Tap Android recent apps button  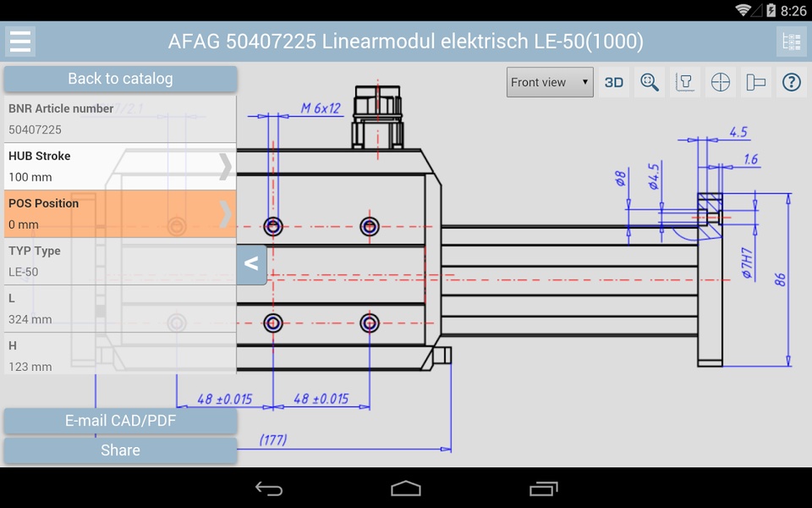point(543,489)
